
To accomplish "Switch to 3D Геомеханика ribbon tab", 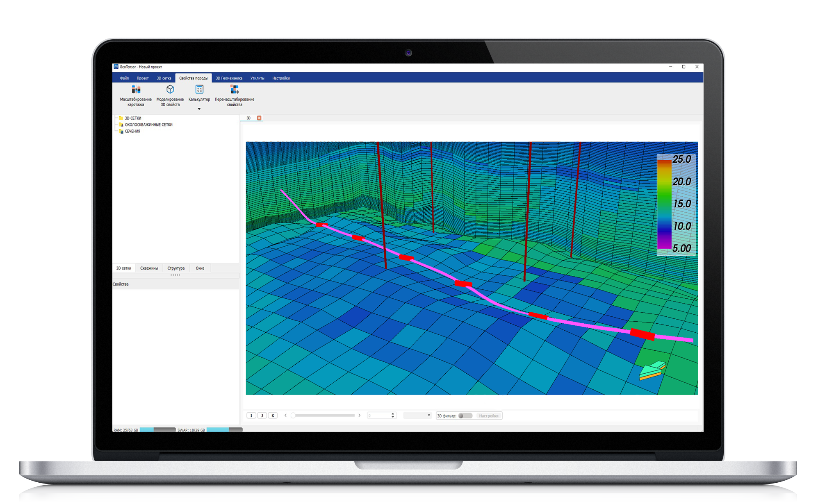I will tap(229, 78).
